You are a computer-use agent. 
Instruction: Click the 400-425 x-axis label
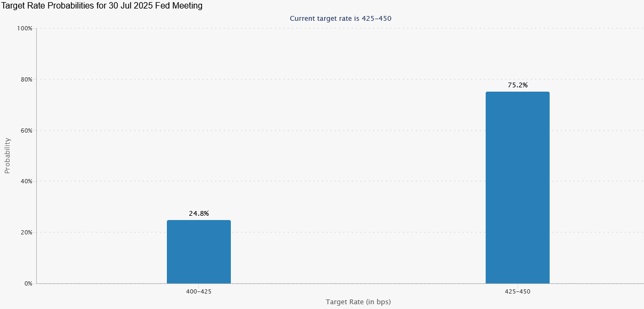click(x=198, y=291)
